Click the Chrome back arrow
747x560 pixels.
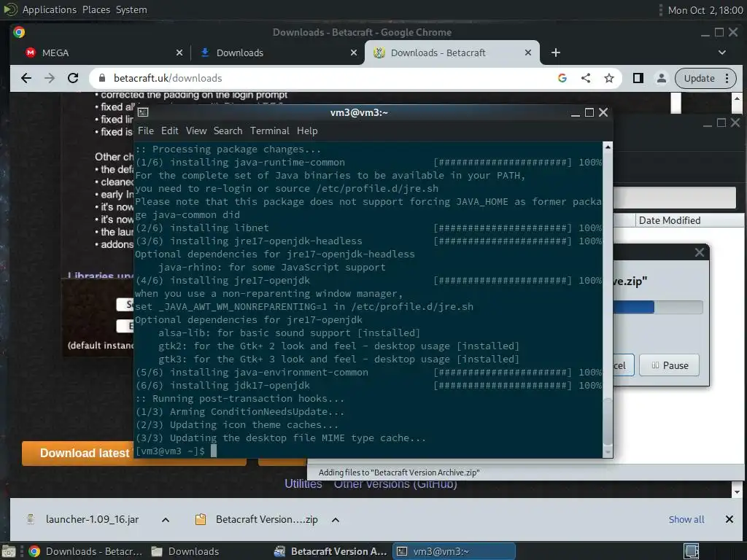coord(26,78)
